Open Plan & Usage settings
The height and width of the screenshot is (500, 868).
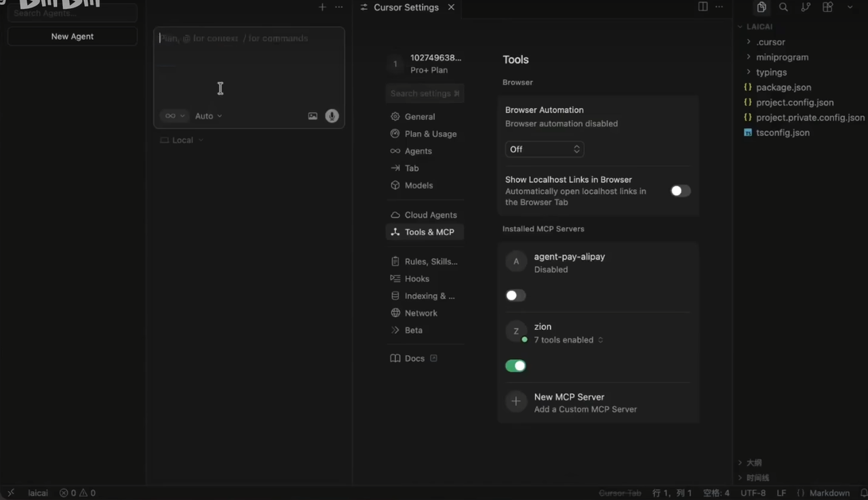click(x=425, y=133)
